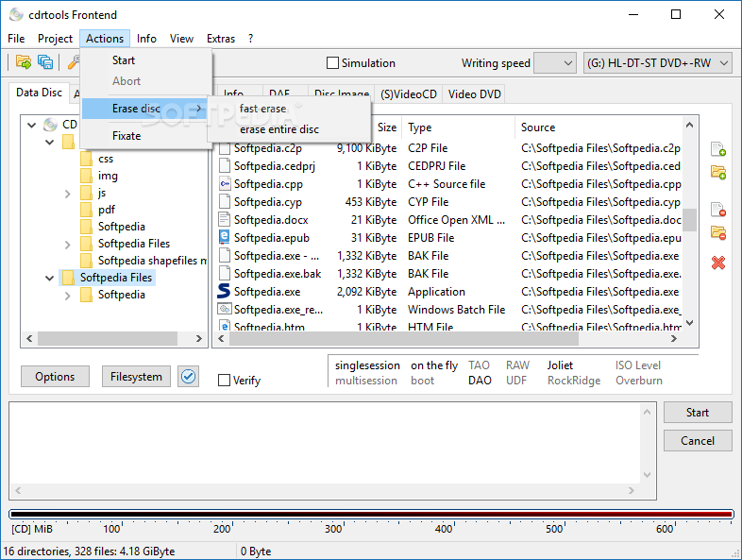
Task: Click the css folder icon in tree
Action: (86, 159)
